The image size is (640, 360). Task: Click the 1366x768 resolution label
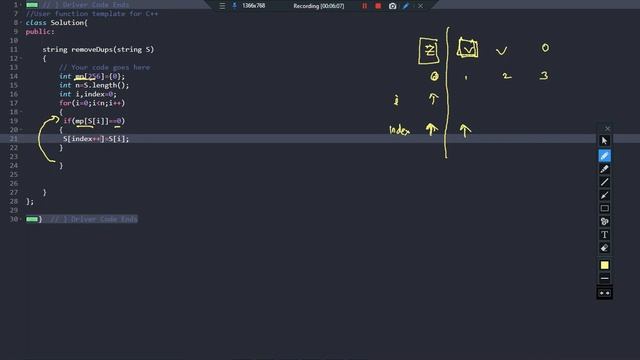pyautogui.click(x=253, y=6)
